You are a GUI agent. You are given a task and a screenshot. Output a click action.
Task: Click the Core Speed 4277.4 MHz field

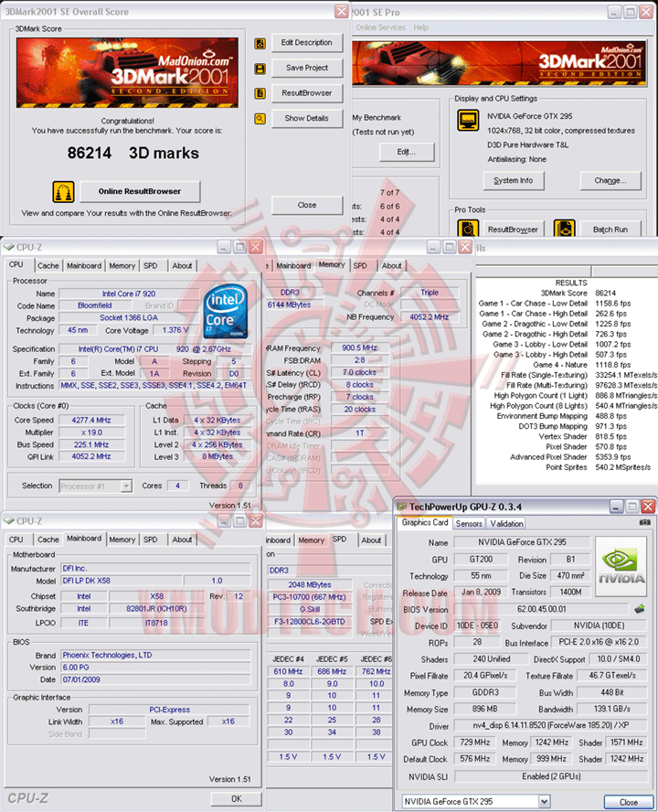[91, 420]
